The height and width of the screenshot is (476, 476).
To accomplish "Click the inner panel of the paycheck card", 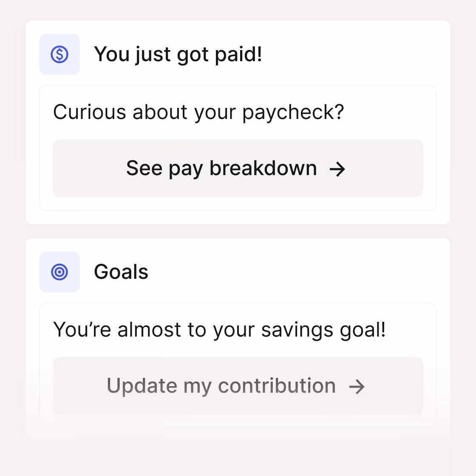I will pyautogui.click(x=238, y=148).
